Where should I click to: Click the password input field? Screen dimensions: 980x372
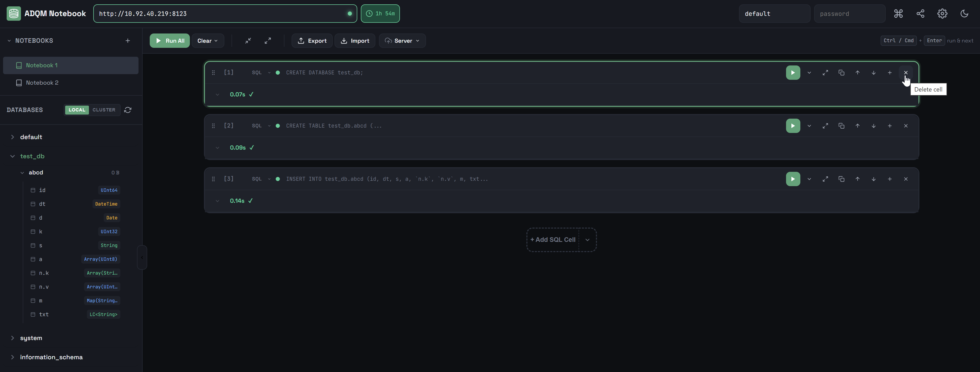pyautogui.click(x=849, y=14)
